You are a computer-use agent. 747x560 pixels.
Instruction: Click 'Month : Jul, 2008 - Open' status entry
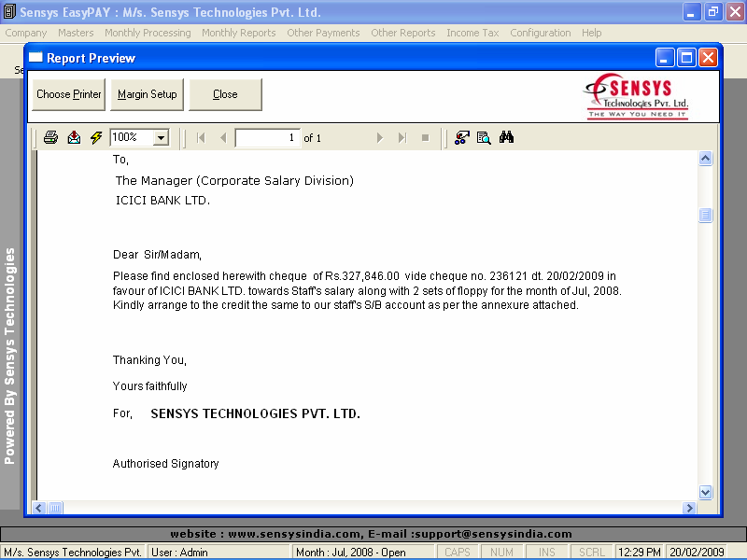tap(363, 553)
